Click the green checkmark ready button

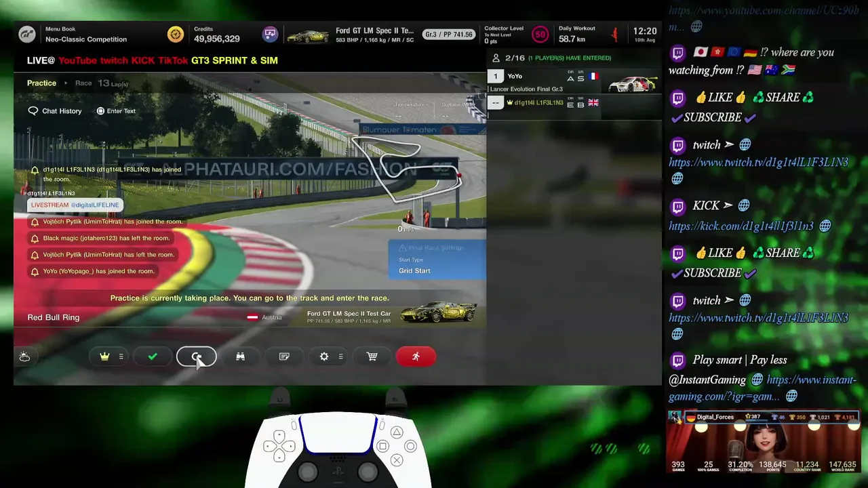153,357
